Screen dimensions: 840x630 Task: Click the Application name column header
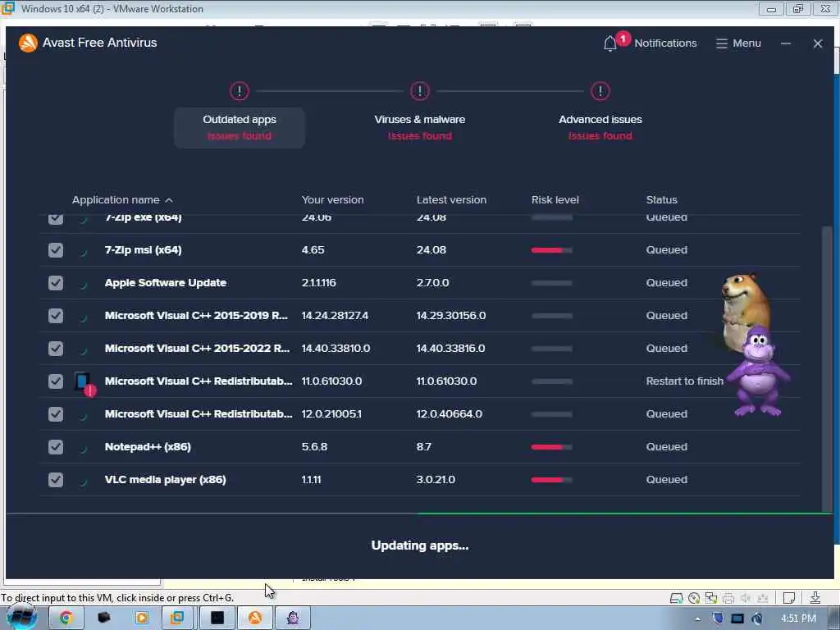pos(116,200)
